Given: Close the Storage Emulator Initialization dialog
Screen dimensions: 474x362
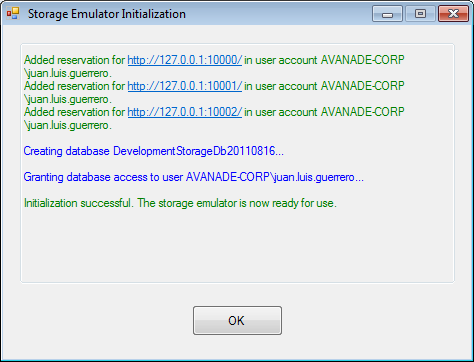Looking at the screenshot, I should point(453,14).
